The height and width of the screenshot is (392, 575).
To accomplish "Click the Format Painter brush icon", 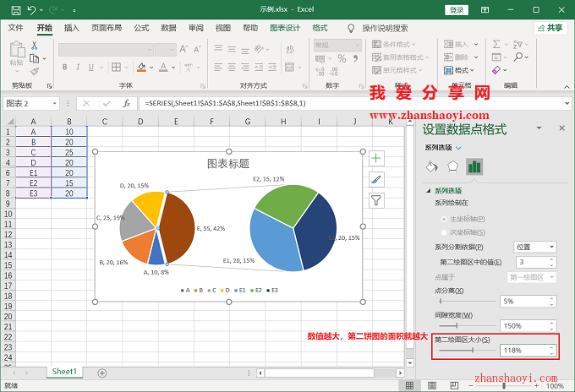I will 35,71.
